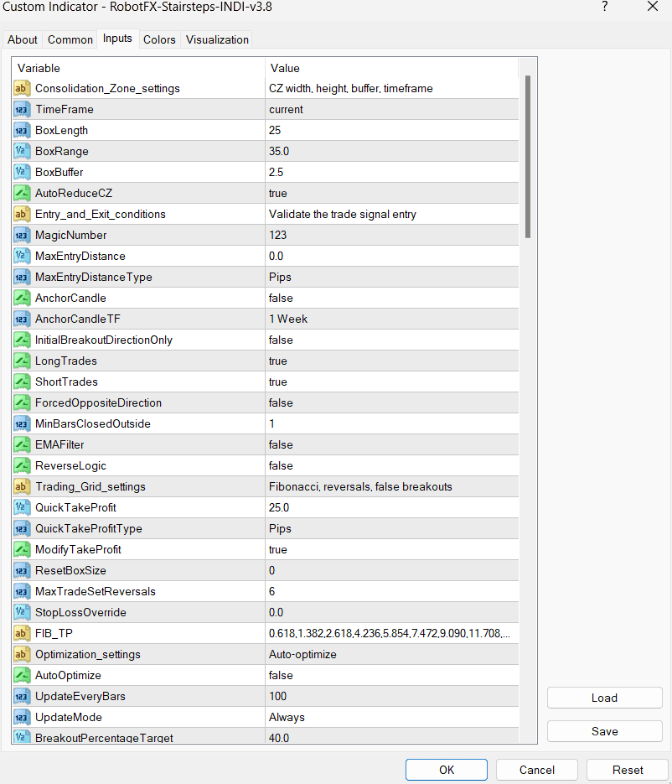Viewport: 672px width, 784px height.
Task: Toggle InitialBreakoutDirectionOnly false value
Action: pyautogui.click(x=392, y=340)
